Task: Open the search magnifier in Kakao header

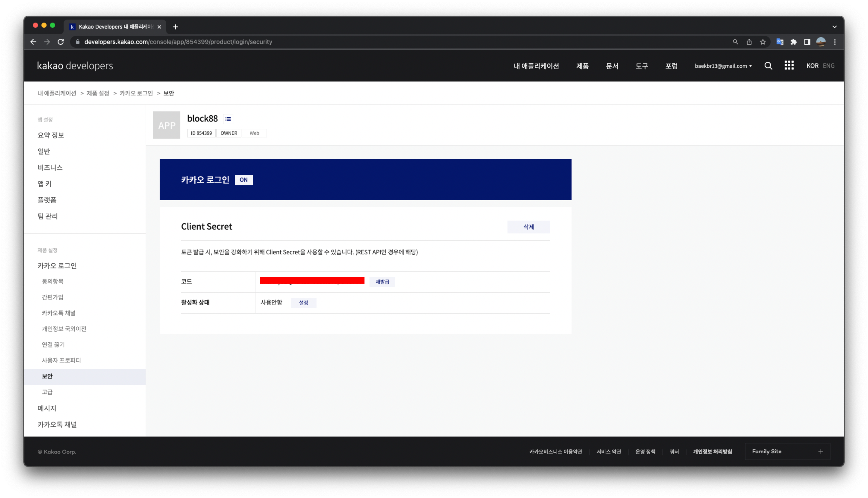Action: (x=768, y=66)
